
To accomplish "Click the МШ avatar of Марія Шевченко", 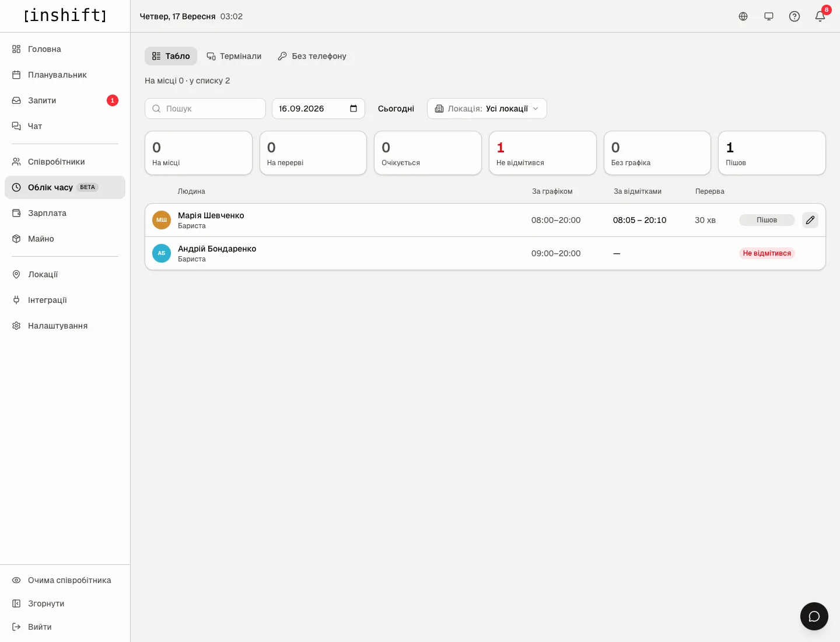I will point(162,220).
